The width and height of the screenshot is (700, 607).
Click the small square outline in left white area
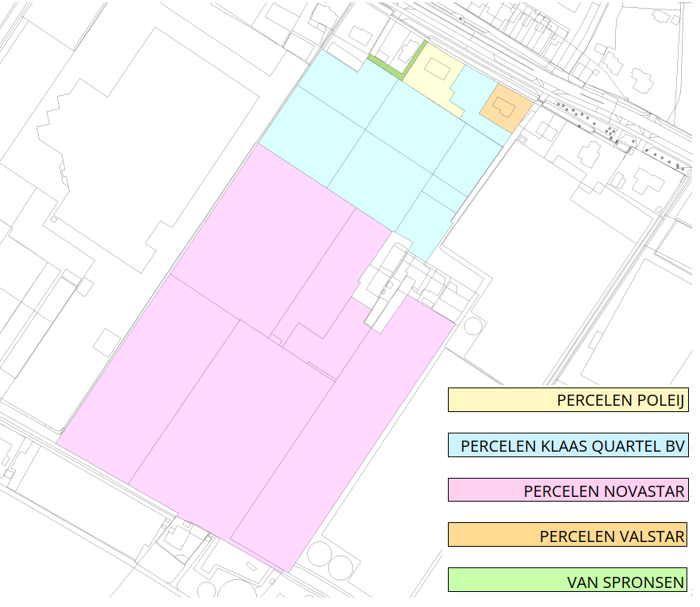coord(107,343)
